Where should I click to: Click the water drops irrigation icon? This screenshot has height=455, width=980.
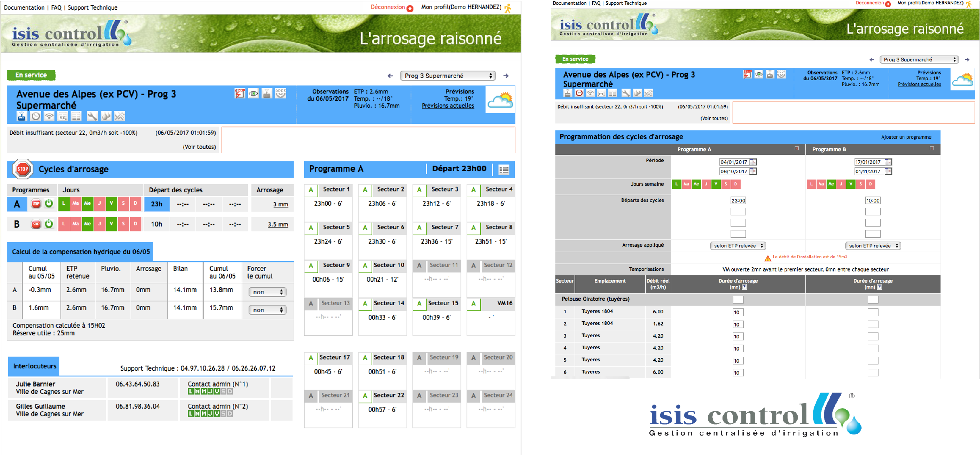coord(106,116)
